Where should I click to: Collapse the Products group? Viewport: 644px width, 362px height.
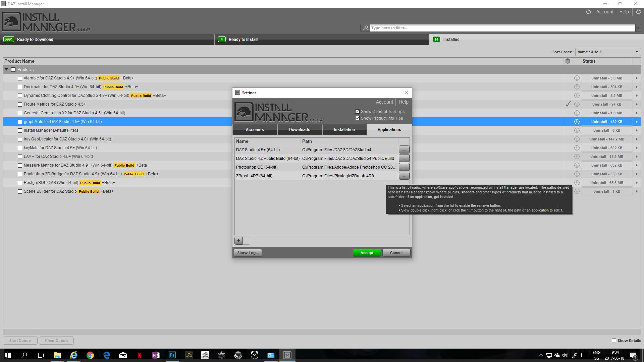click(x=6, y=69)
